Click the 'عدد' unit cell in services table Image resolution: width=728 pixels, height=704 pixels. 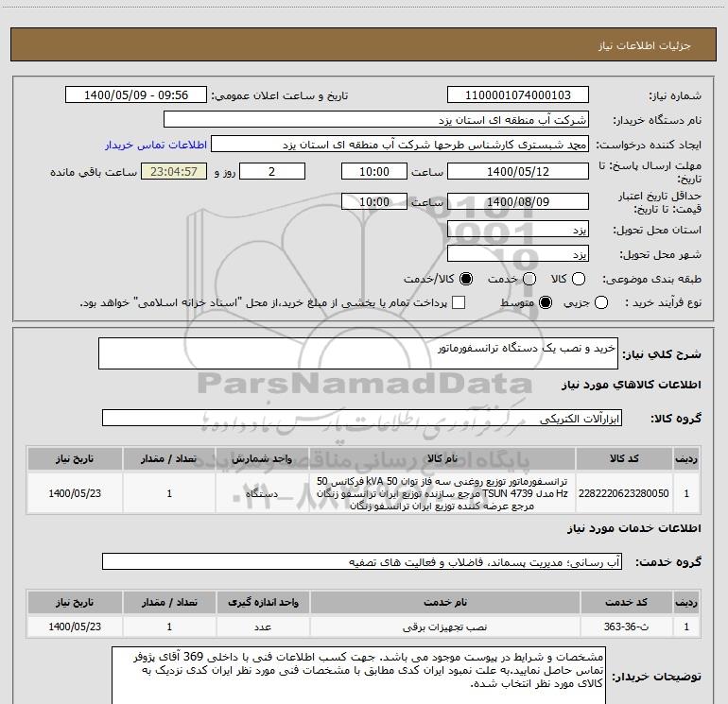pyautogui.click(x=262, y=627)
